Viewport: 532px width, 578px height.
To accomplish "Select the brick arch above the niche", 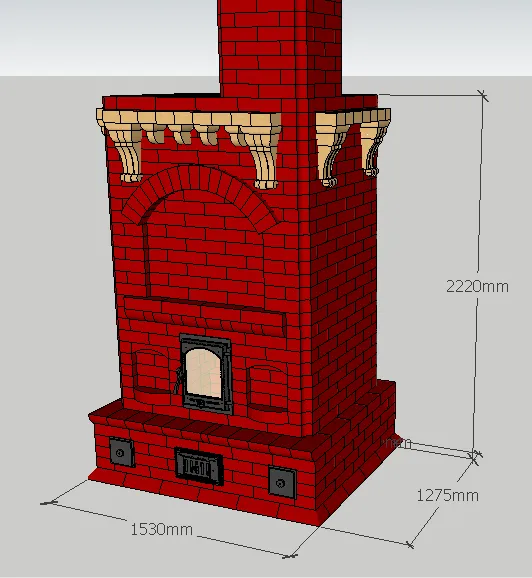I will click(x=201, y=195).
